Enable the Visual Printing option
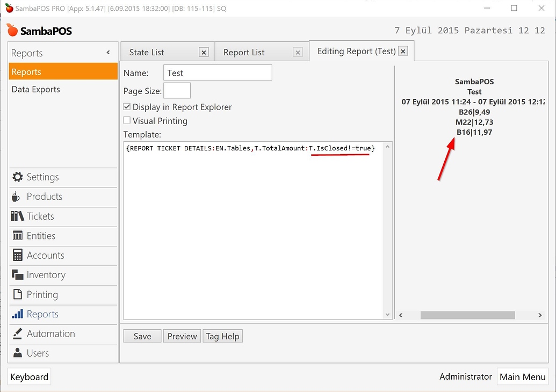Image resolution: width=556 pixels, height=392 pixels. [127, 120]
